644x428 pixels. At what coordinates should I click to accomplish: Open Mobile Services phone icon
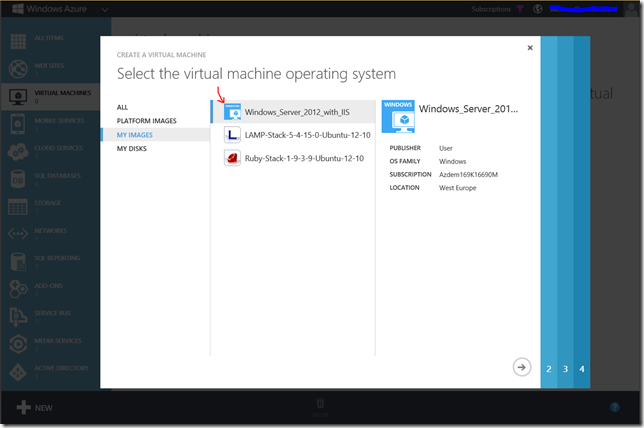coord(18,124)
